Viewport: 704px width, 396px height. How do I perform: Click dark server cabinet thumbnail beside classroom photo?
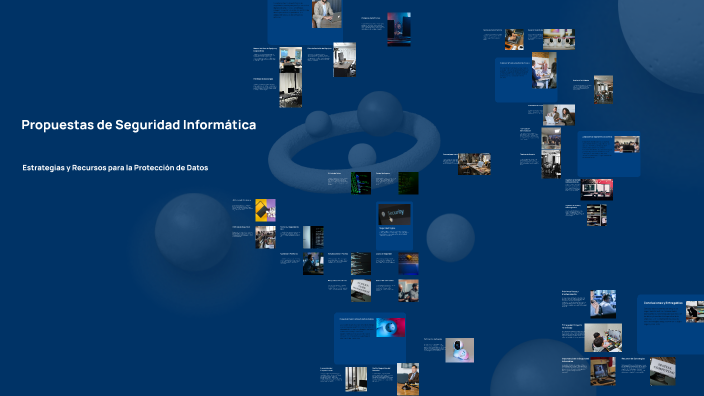(x=313, y=237)
